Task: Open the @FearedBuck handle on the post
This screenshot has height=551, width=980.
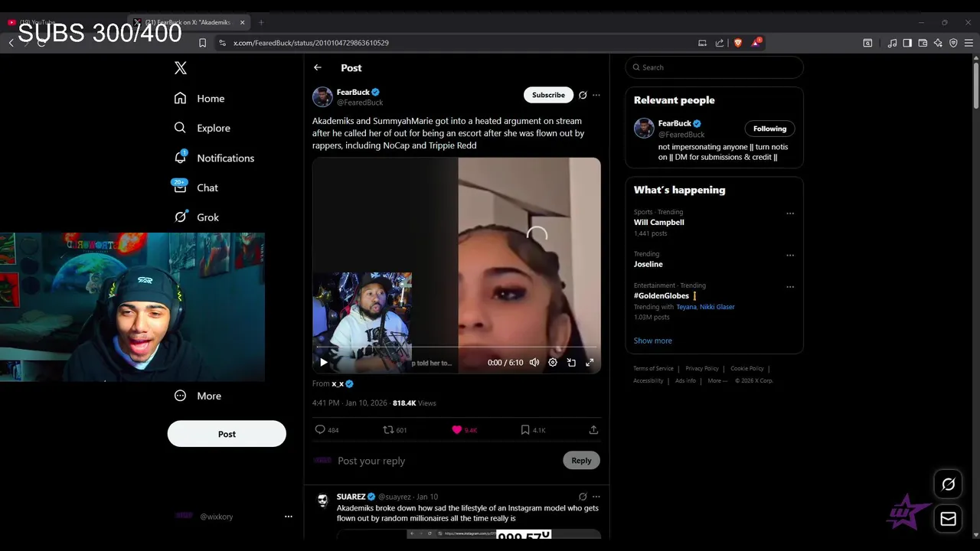Action: coord(360,103)
